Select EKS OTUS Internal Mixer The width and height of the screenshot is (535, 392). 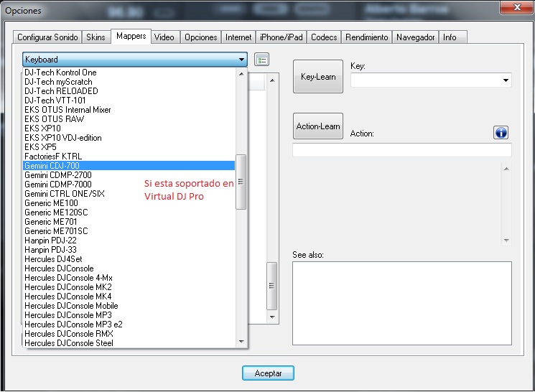point(129,110)
